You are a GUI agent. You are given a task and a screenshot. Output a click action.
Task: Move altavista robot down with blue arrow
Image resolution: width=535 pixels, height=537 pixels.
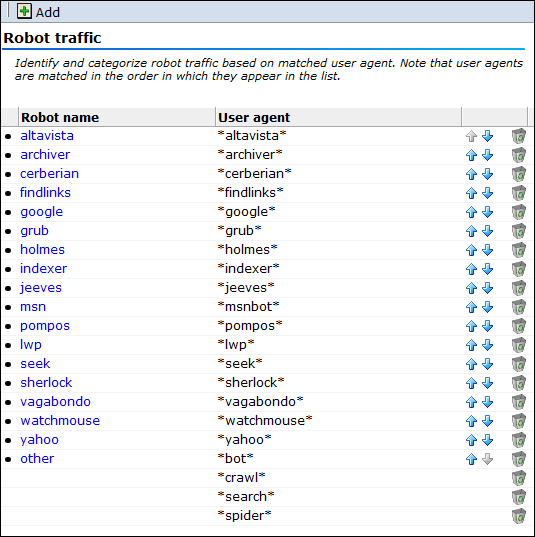pos(487,136)
